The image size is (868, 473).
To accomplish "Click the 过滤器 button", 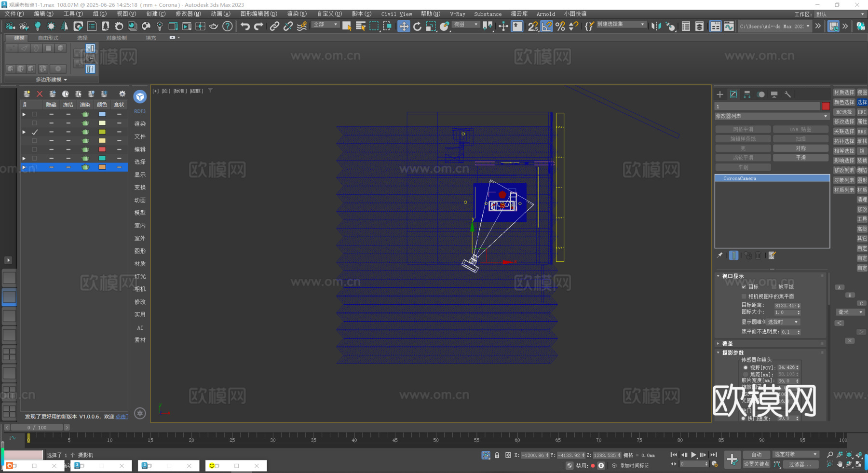I will (800, 464).
